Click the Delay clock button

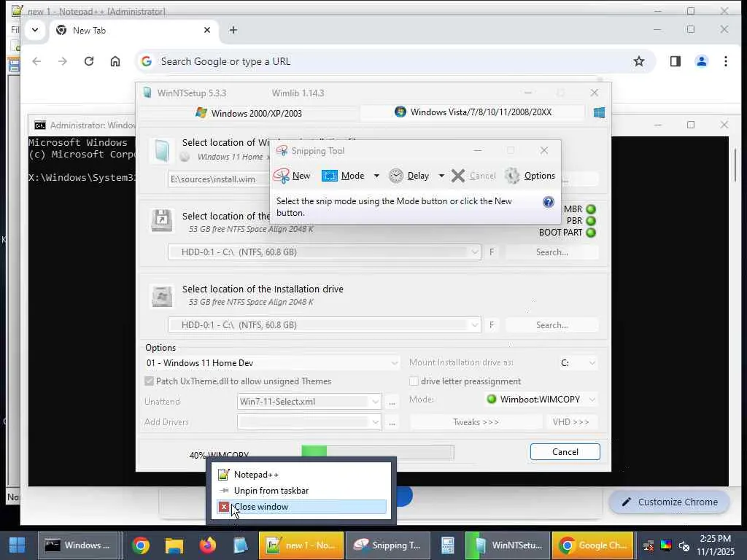click(409, 176)
